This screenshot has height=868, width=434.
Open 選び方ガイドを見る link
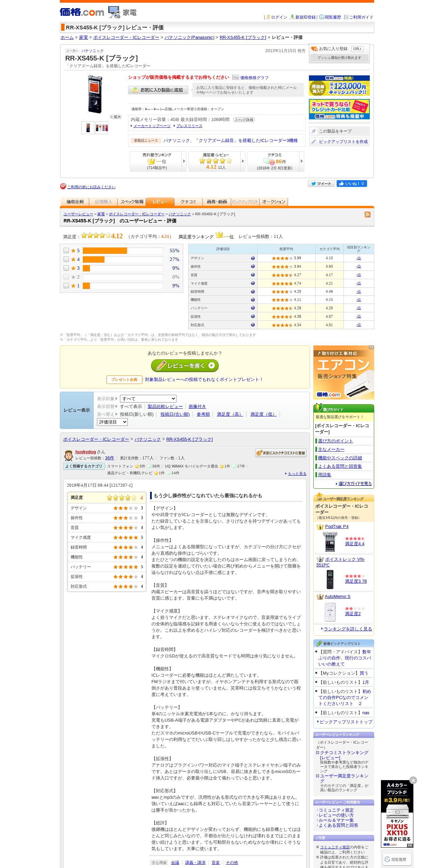[355, 484]
